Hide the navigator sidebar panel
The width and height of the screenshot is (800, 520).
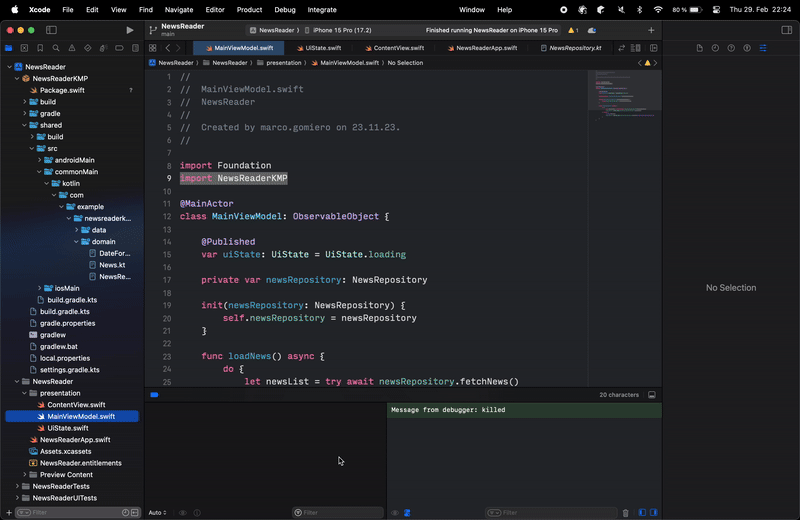[x=52, y=30]
